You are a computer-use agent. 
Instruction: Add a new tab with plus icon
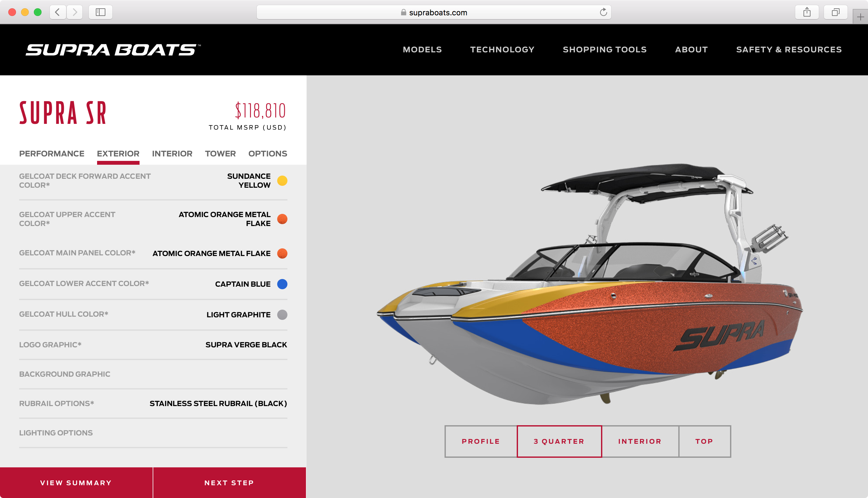pos(860,17)
